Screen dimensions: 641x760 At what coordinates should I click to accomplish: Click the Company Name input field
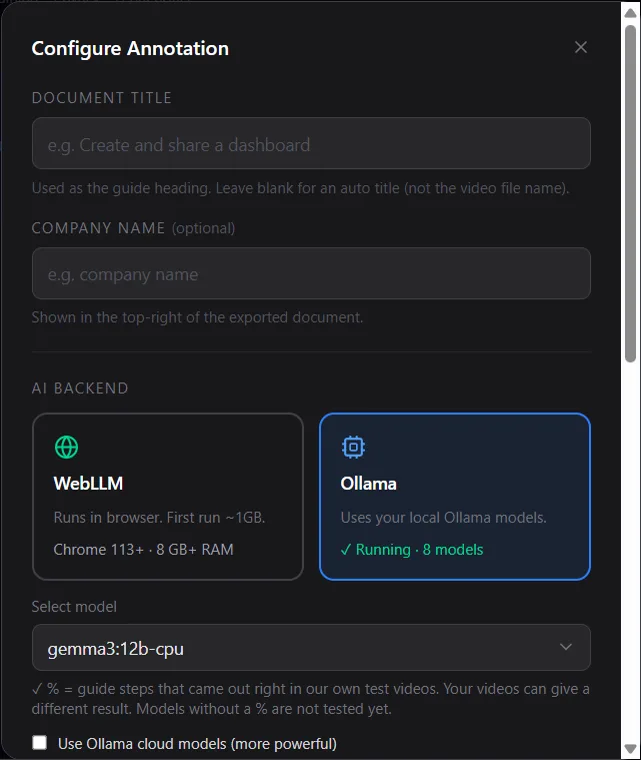311,273
